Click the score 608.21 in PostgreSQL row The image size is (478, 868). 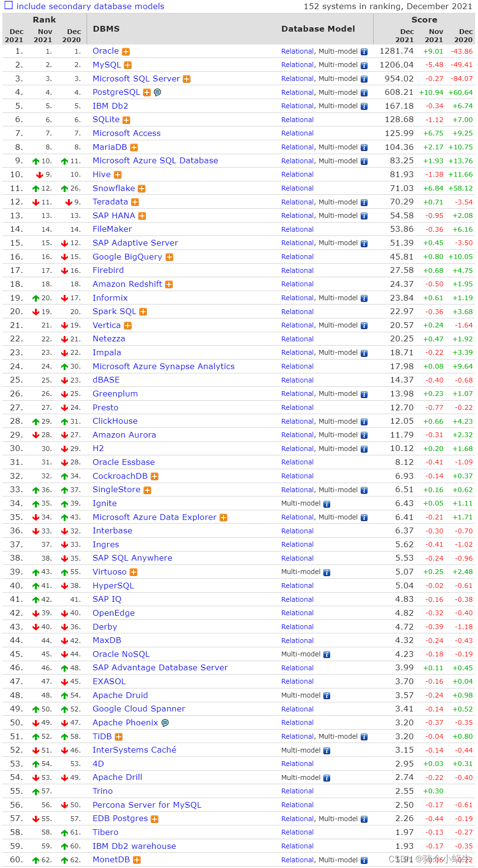point(400,92)
